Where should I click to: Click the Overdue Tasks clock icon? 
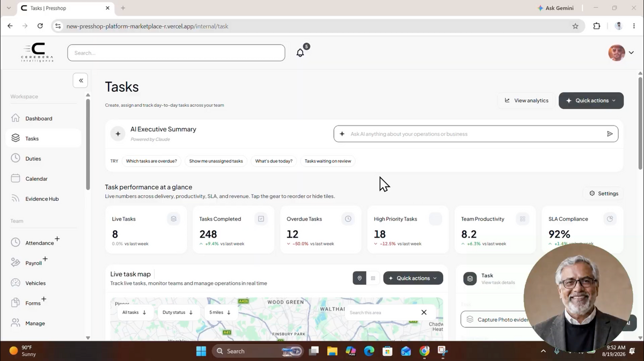[x=348, y=219]
